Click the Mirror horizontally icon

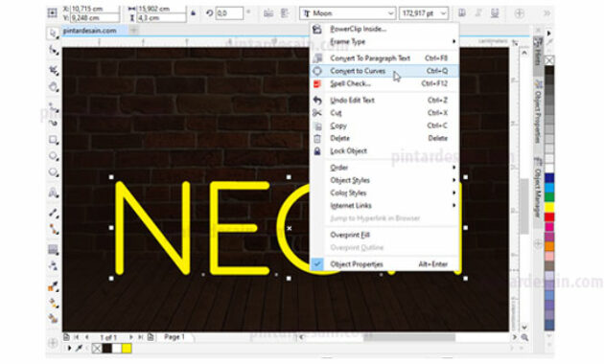(268, 13)
